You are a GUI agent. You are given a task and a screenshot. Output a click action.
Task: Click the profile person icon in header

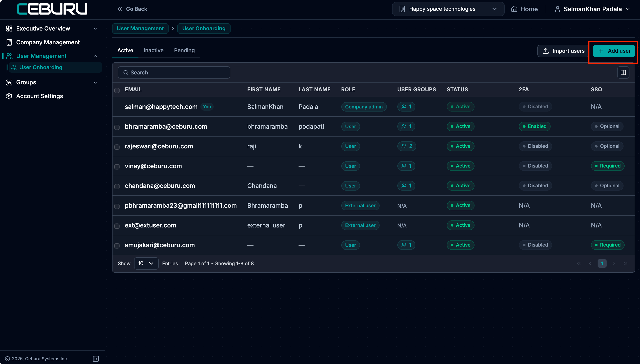coord(557,9)
